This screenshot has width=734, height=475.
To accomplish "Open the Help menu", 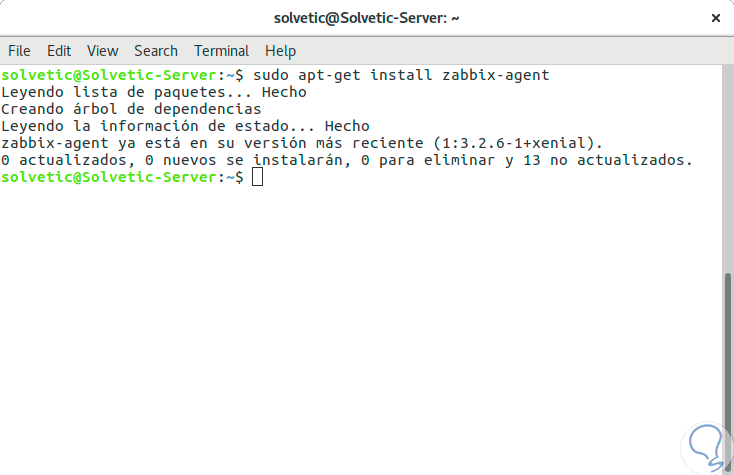I will 280,51.
